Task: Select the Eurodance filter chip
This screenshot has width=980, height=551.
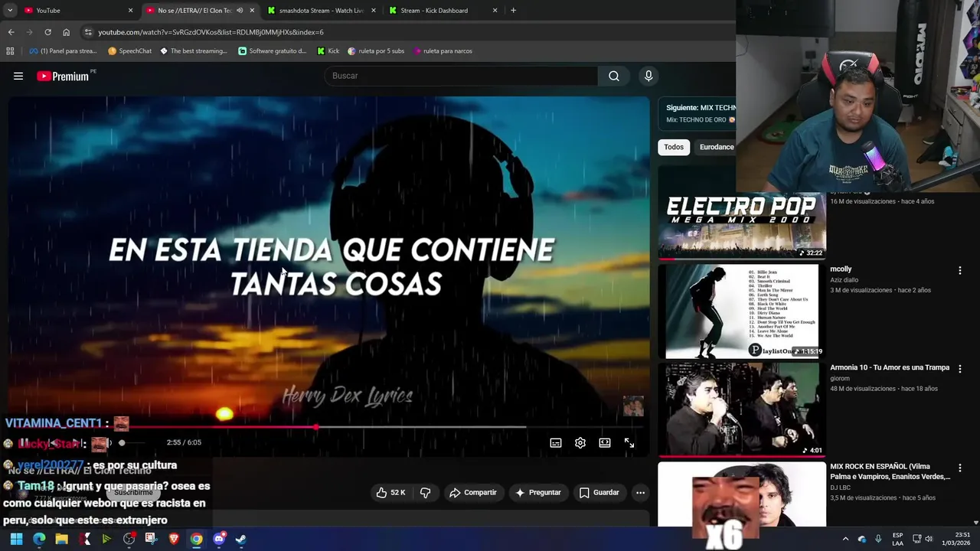Action: click(717, 147)
